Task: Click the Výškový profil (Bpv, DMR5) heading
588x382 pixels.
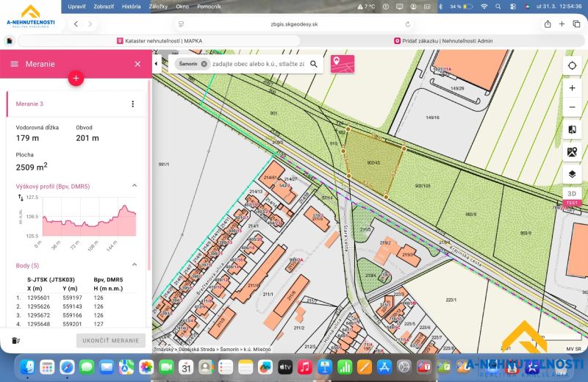Action: [x=53, y=187]
